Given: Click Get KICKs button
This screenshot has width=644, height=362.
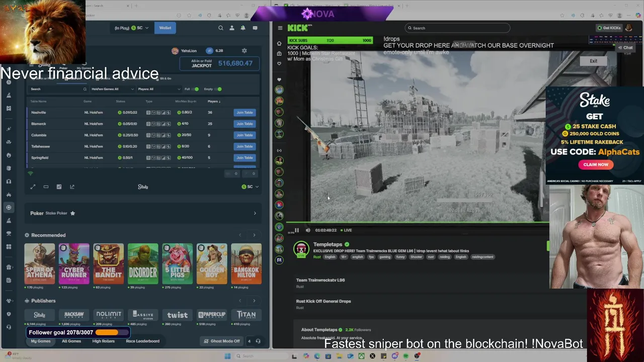Looking at the screenshot, I should (609, 28).
